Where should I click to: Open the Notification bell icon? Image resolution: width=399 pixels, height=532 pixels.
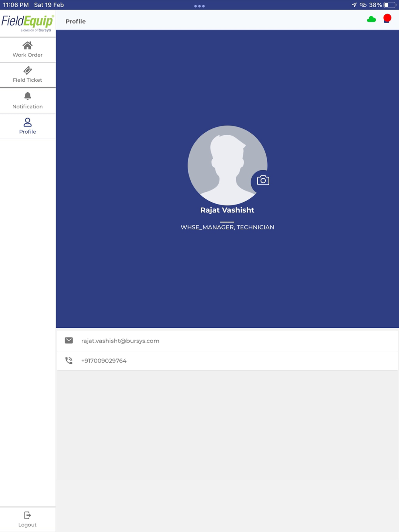[28, 96]
